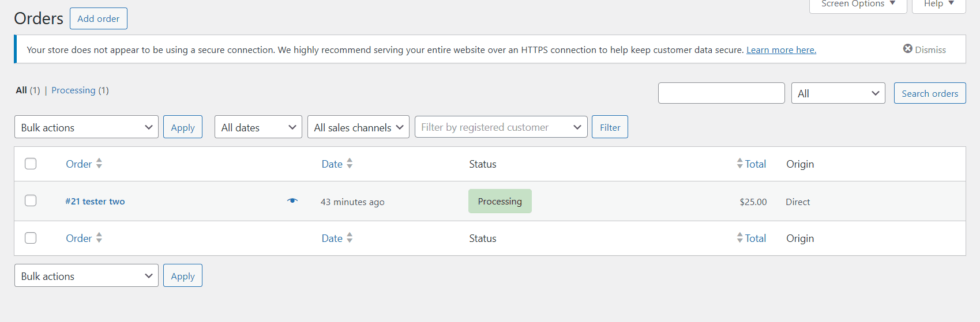Click the Processing status badge
Screen dimensions: 980x322
point(500,201)
